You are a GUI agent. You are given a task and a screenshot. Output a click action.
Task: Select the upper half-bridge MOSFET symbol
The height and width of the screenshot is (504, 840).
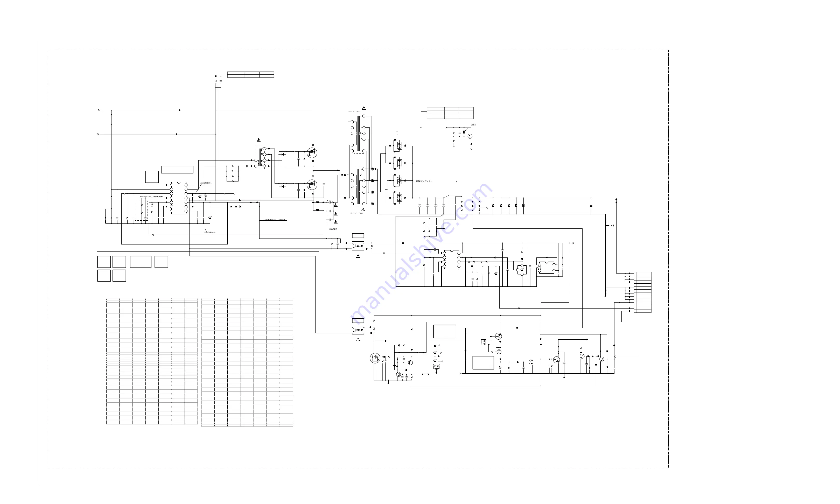click(312, 152)
